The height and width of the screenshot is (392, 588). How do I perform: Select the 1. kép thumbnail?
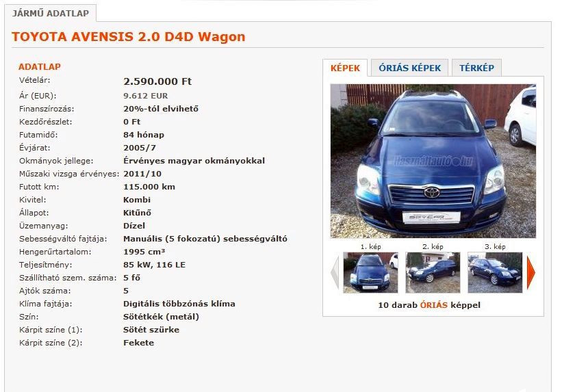(x=370, y=272)
